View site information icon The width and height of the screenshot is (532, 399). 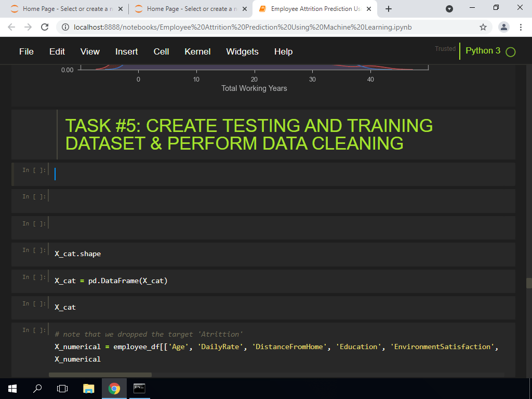(x=65, y=27)
